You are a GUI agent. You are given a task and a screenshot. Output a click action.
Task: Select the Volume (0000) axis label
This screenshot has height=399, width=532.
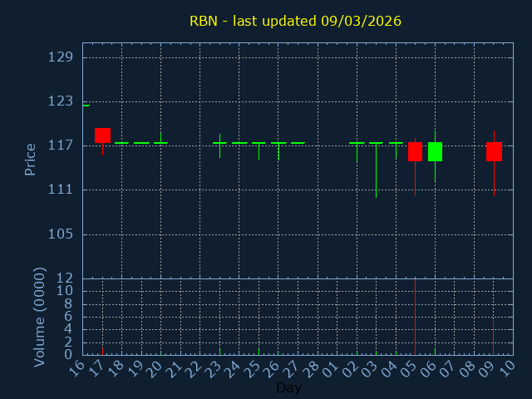click(39, 317)
